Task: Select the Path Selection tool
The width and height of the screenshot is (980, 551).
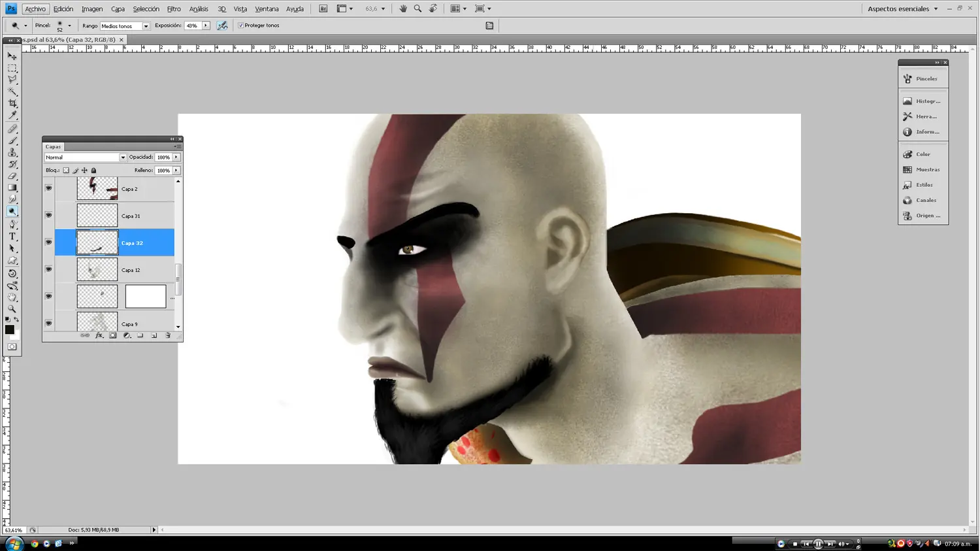Action: [x=12, y=248]
